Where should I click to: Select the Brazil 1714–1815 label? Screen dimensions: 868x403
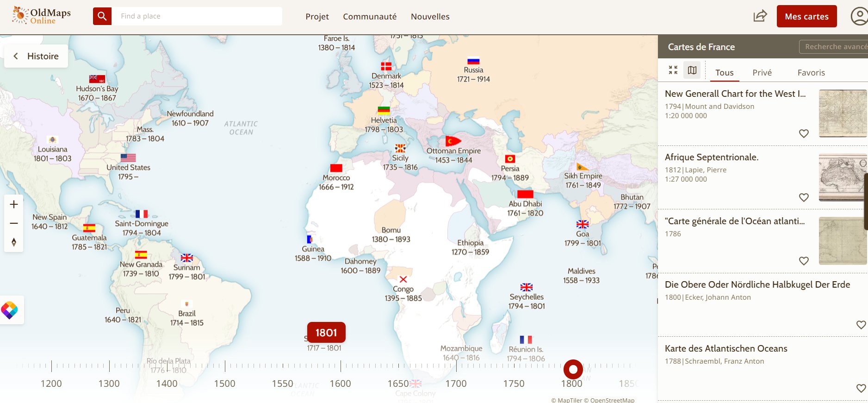coord(187,318)
